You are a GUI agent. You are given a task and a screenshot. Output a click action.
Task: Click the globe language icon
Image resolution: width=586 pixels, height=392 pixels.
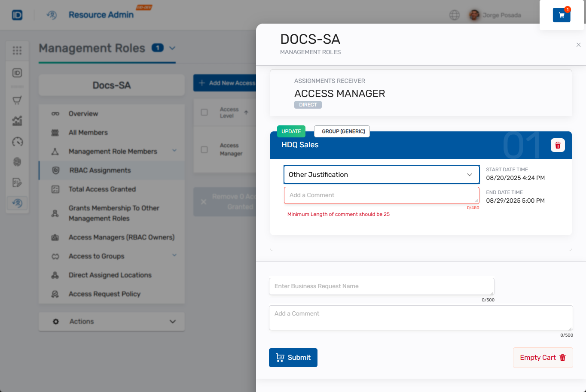(x=454, y=15)
